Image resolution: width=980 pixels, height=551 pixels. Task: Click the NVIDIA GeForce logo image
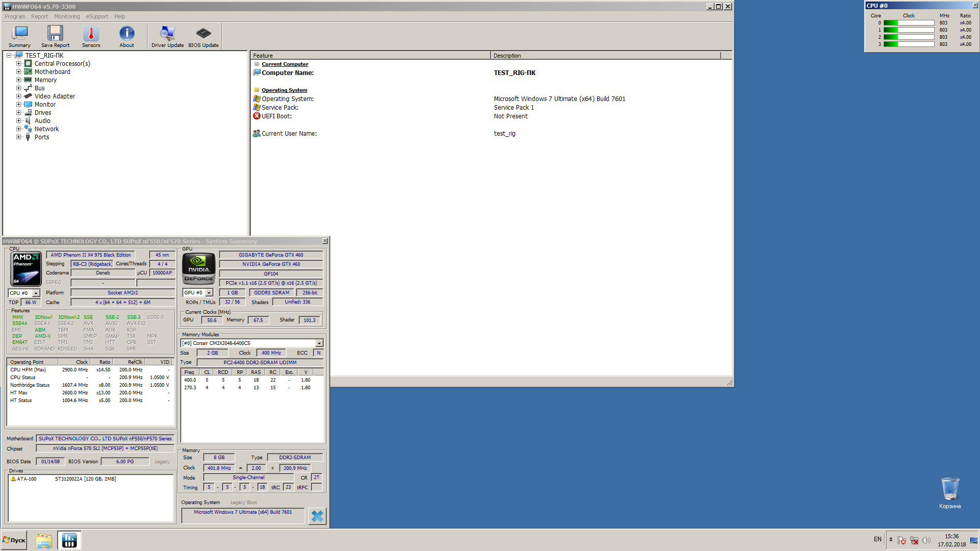coord(199,269)
